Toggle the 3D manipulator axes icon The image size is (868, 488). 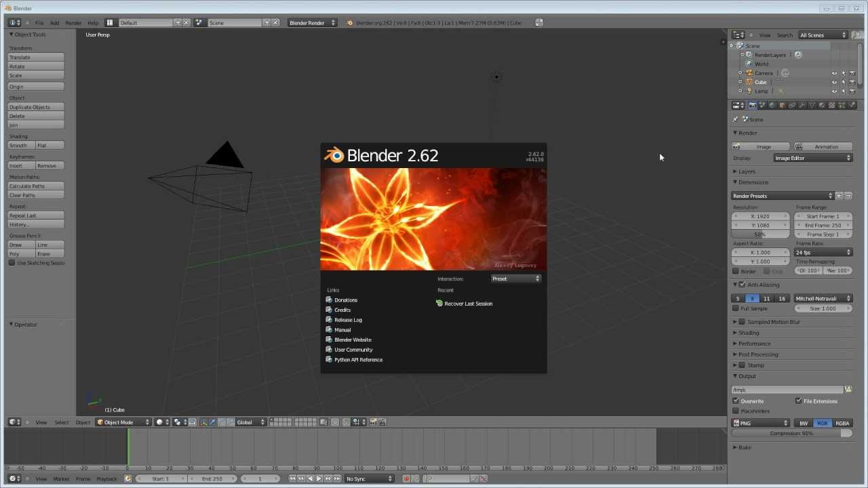pyautogui.click(x=203, y=422)
